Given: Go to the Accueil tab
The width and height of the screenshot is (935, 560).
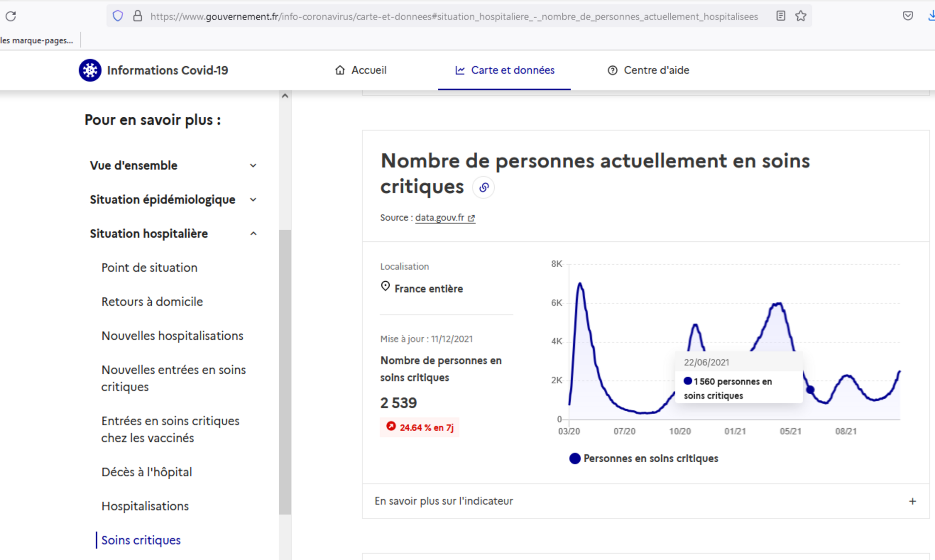Looking at the screenshot, I should click(361, 70).
